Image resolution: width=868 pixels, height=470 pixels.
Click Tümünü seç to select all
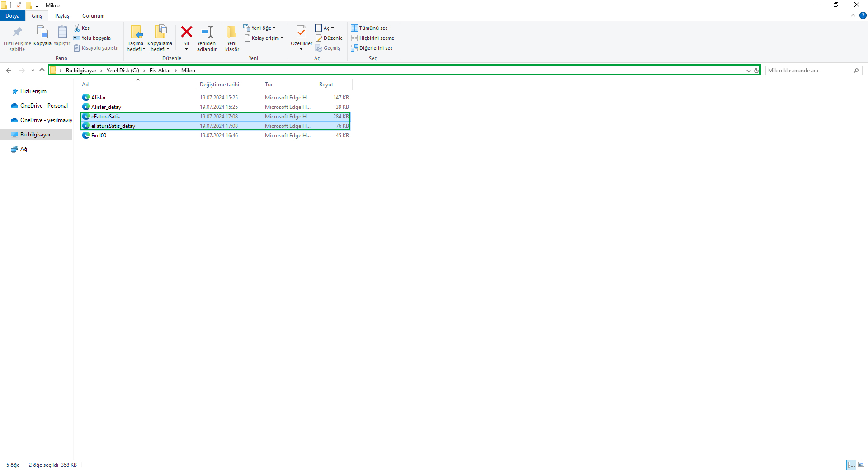coord(369,28)
